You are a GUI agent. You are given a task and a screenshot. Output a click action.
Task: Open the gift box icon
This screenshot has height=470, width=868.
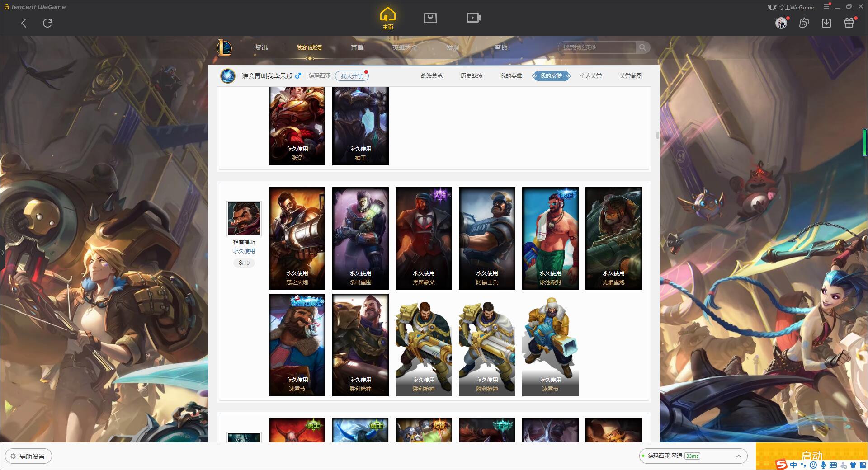849,23
